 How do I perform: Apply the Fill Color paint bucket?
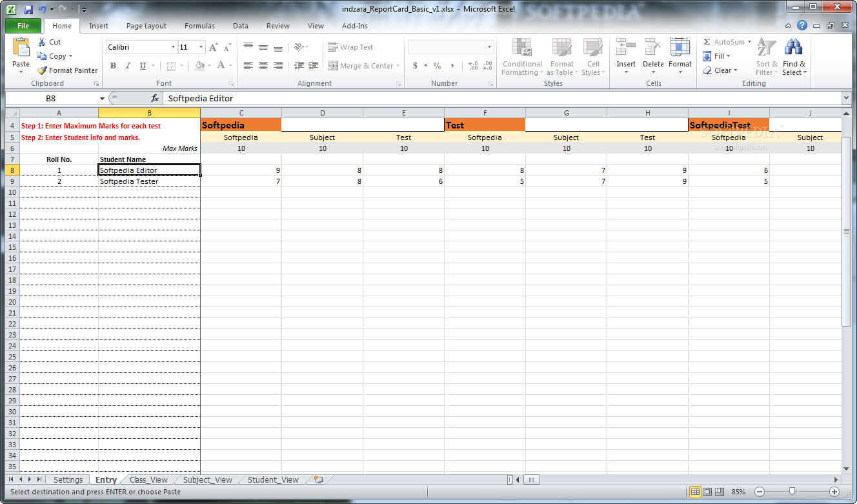click(200, 66)
